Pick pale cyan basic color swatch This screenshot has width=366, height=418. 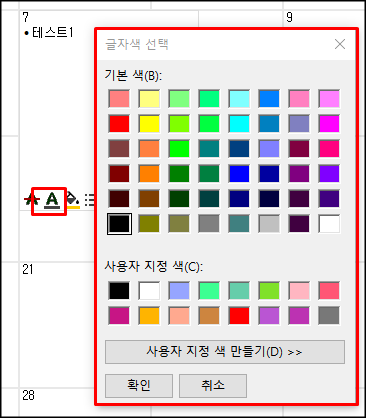[x=239, y=99]
